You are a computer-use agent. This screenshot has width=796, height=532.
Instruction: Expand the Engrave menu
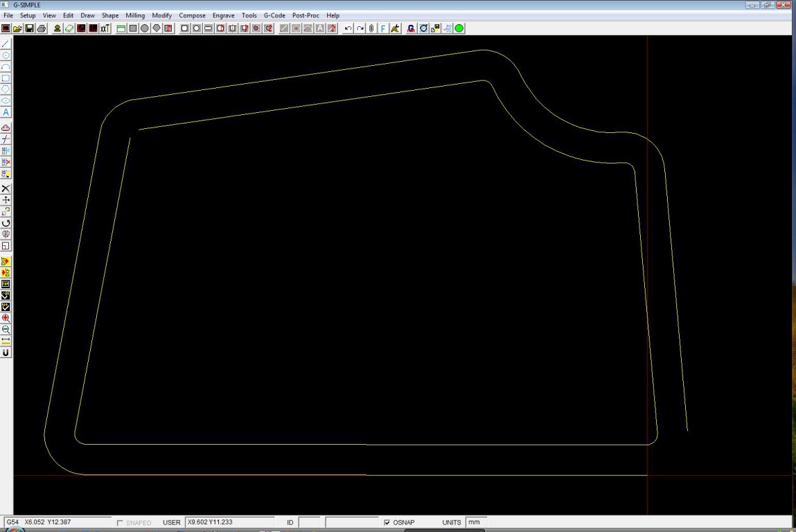tap(223, 15)
